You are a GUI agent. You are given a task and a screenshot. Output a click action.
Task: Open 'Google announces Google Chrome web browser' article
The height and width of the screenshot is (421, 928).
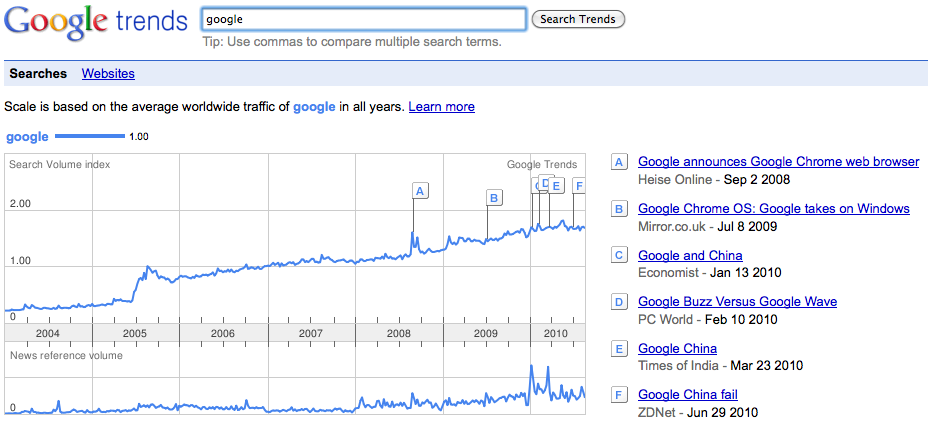point(778,162)
